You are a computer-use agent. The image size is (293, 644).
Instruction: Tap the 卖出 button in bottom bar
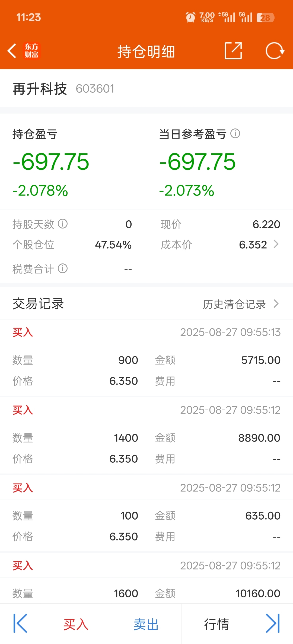146,624
